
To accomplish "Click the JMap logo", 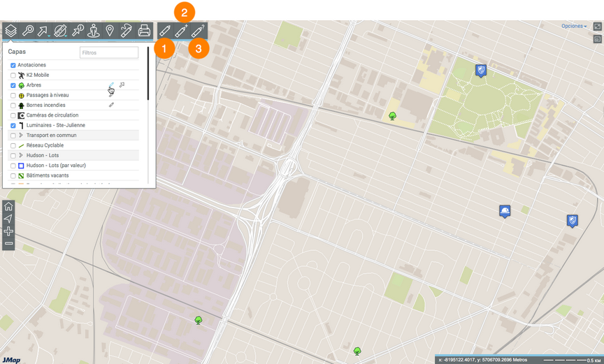I will click(x=11, y=360).
